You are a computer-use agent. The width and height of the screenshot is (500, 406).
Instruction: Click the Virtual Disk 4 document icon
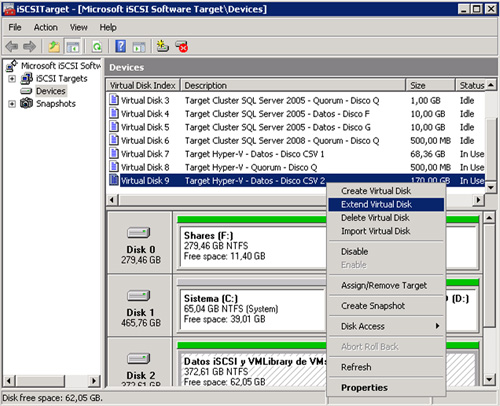(x=114, y=113)
